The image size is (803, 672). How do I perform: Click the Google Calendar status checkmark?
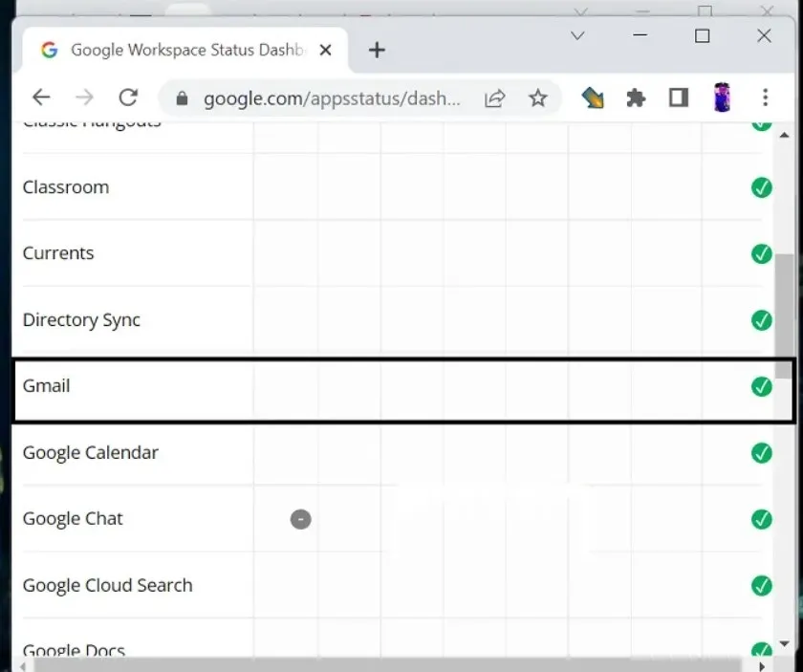762,453
